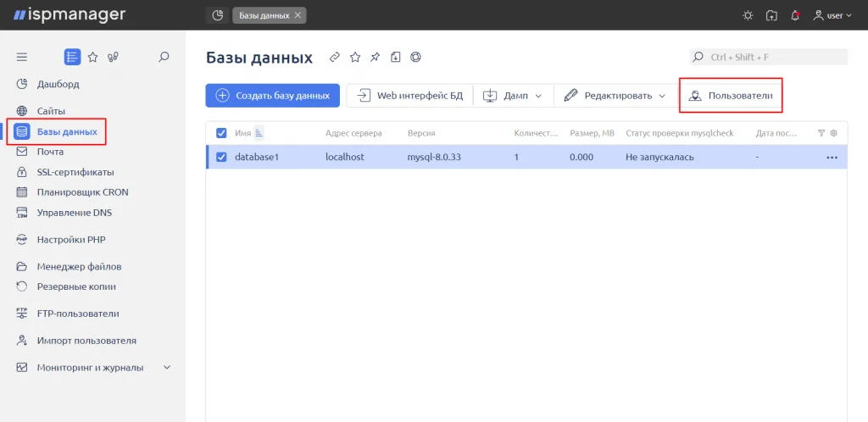Open the notifications bell icon
The width and height of the screenshot is (868, 422).
(795, 15)
